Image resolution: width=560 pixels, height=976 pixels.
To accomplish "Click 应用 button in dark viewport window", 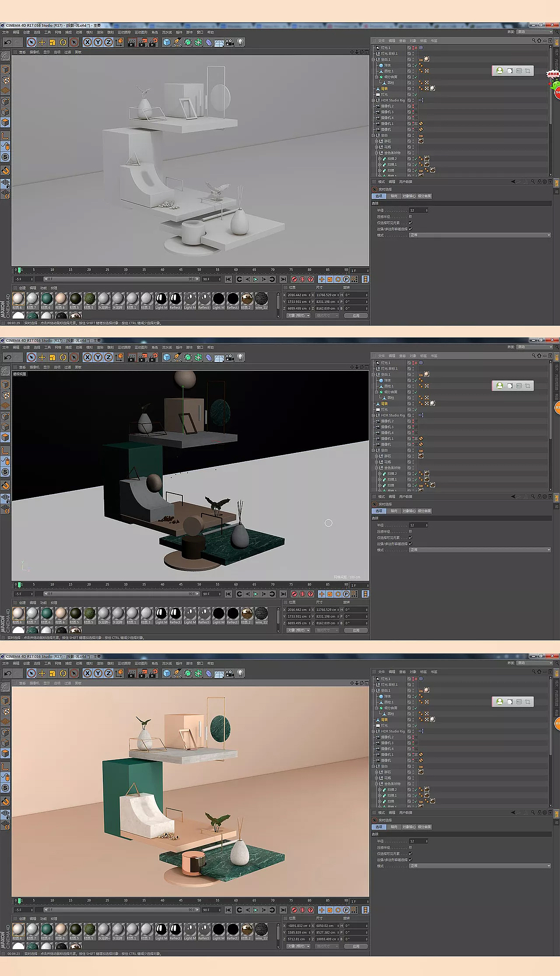I will [x=356, y=630].
